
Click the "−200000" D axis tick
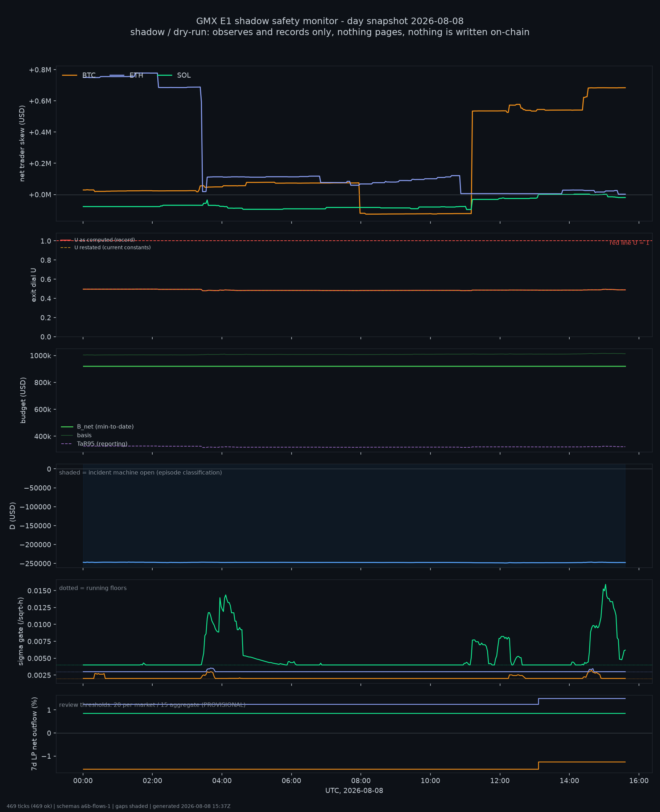(36, 544)
